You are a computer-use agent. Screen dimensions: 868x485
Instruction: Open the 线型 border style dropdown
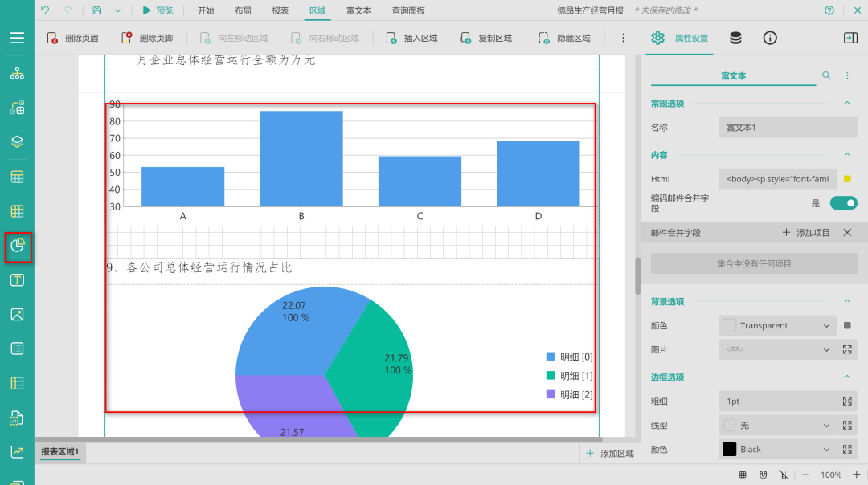[777, 425]
